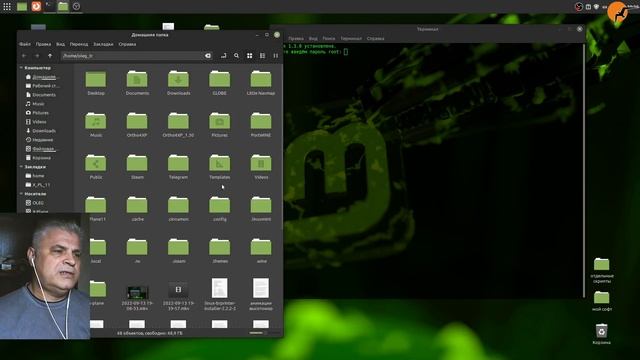Go up to the parent folder

pyautogui.click(x=50, y=56)
